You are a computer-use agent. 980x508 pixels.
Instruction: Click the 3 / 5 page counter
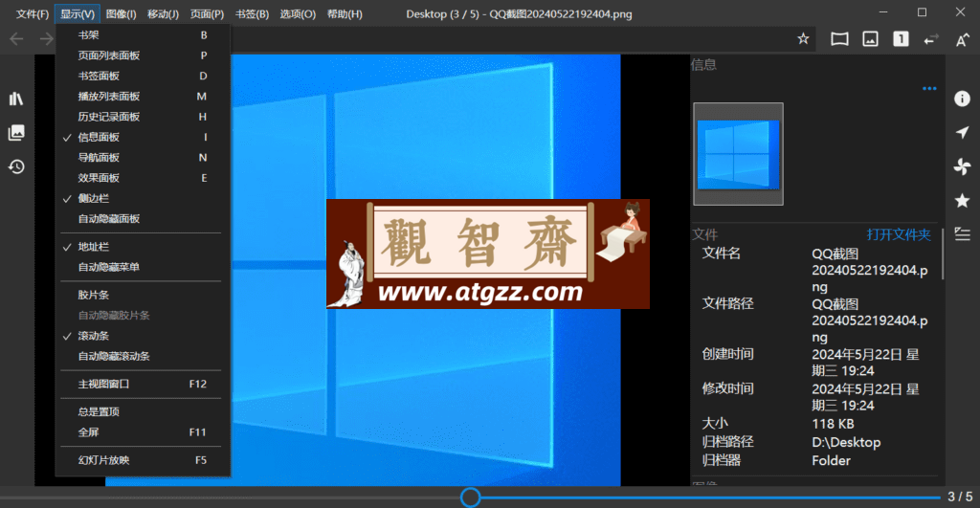click(960, 497)
